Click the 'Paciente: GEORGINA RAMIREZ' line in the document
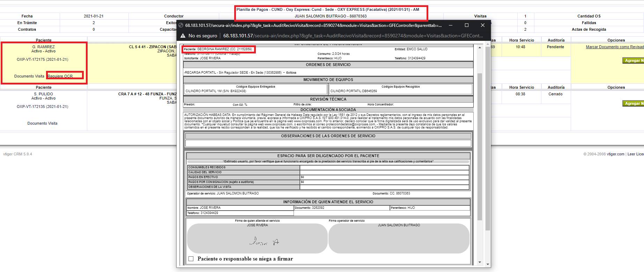The height and width of the screenshot is (272, 644). click(x=218, y=49)
